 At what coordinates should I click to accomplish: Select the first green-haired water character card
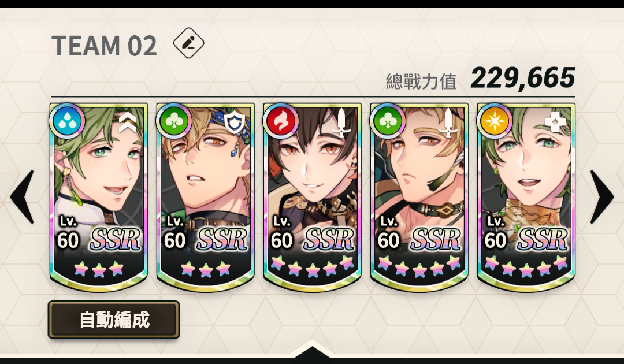click(x=99, y=198)
